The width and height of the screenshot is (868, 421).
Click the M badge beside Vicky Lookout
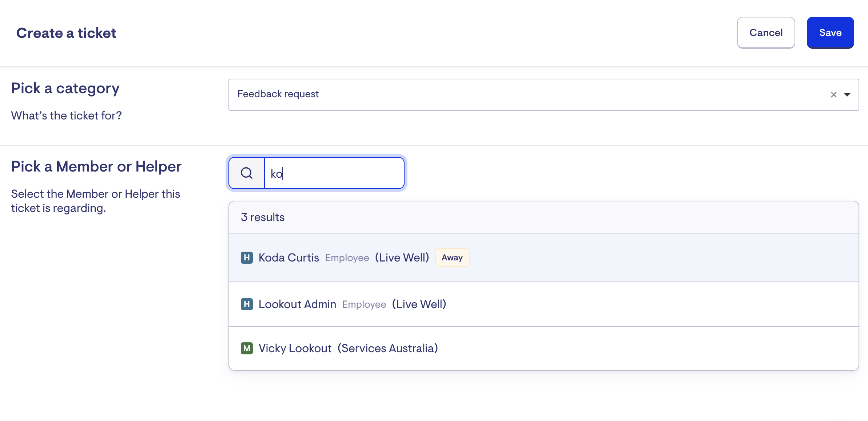coord(247,348)
